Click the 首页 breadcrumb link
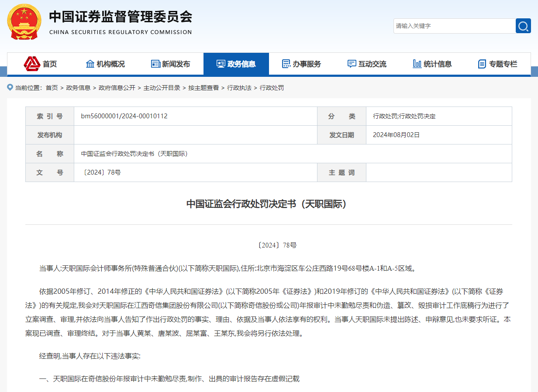Image resolution: width=538 pixels, height=392 pixels. [52, 88]
